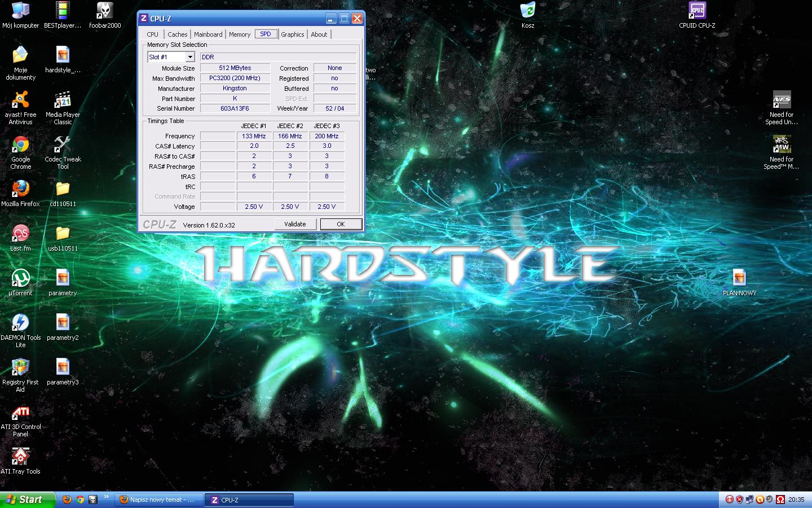
Task: Open avast! Free Antivirus shortcut
Action: click(x=21, y=101)
